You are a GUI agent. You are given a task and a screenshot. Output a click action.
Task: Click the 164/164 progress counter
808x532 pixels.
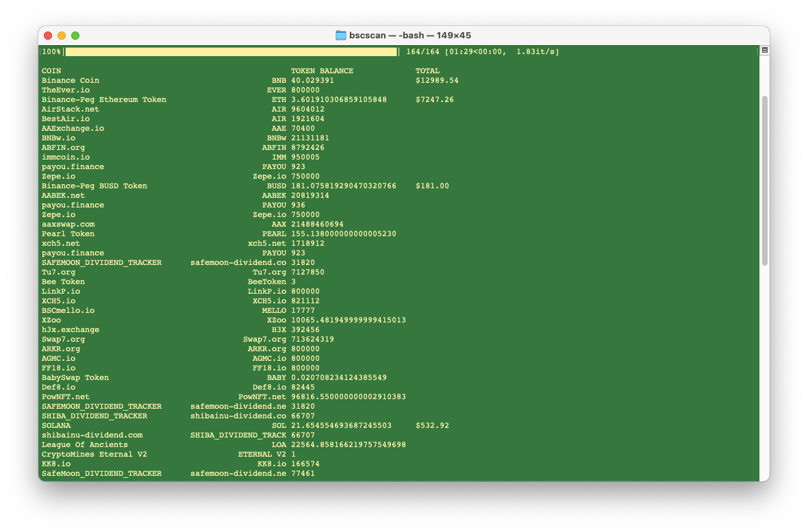pos(422,51)
